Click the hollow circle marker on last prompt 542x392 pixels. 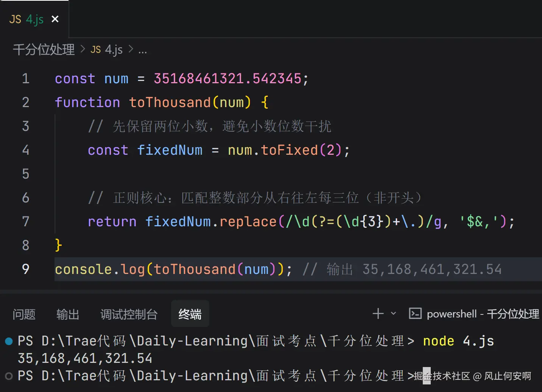9,376
